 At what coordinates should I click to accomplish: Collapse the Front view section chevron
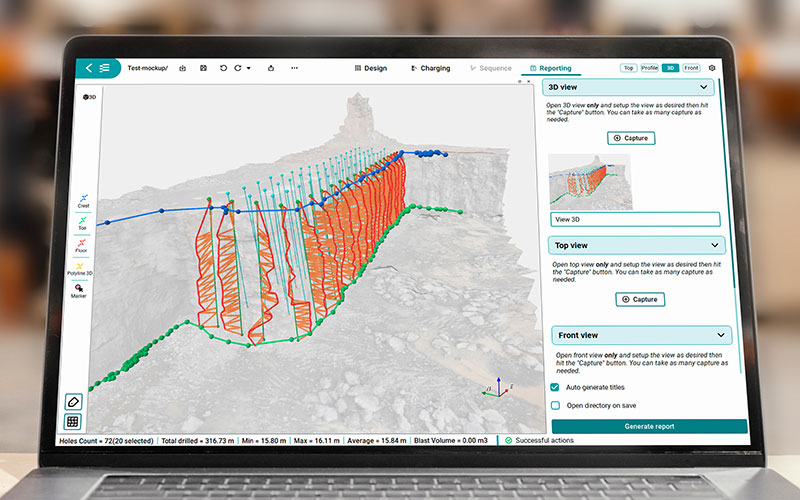721,335
